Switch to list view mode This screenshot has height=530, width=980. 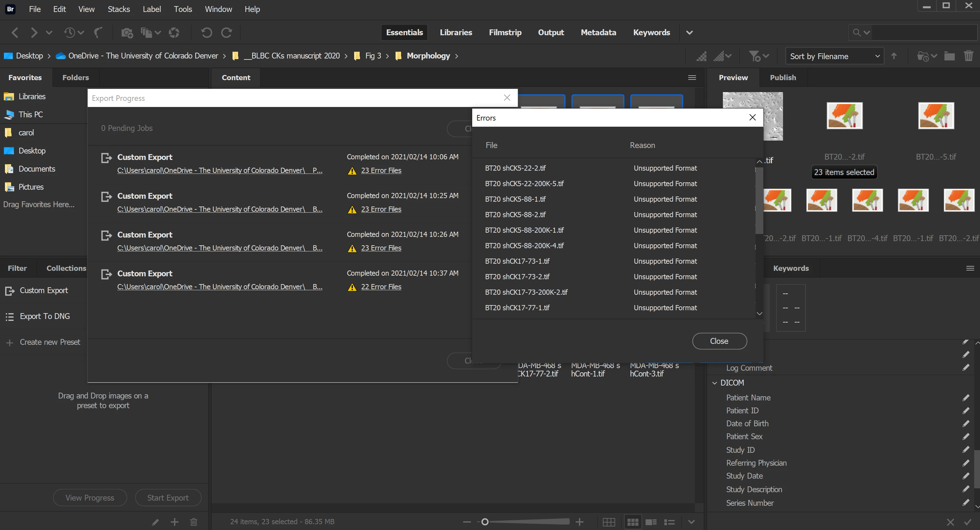[x=669, y=522]
